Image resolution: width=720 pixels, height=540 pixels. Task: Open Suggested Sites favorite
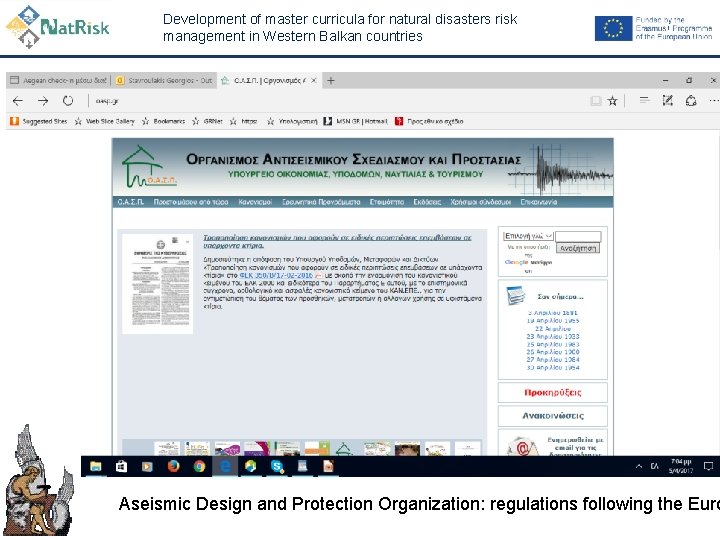39,121
